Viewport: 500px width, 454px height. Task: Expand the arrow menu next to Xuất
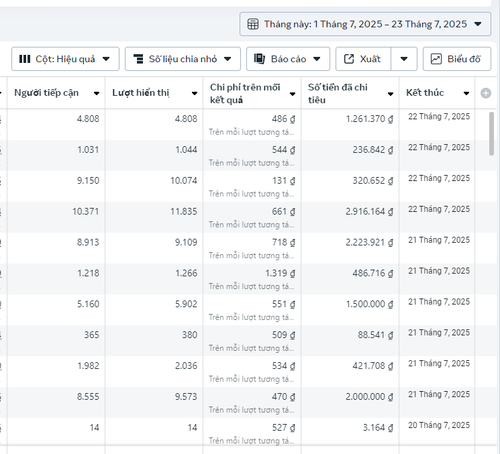click(x=404, y=59)
